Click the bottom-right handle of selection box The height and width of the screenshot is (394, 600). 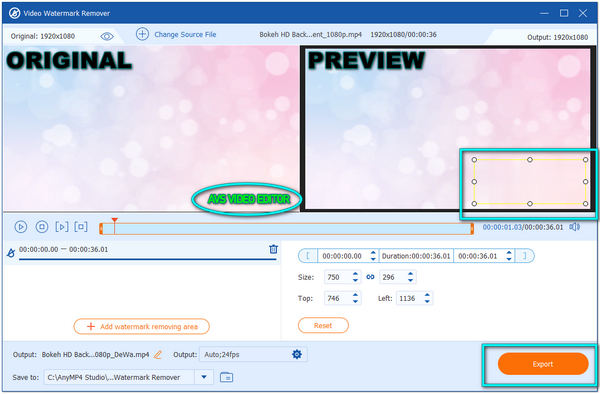coord(585,204)
